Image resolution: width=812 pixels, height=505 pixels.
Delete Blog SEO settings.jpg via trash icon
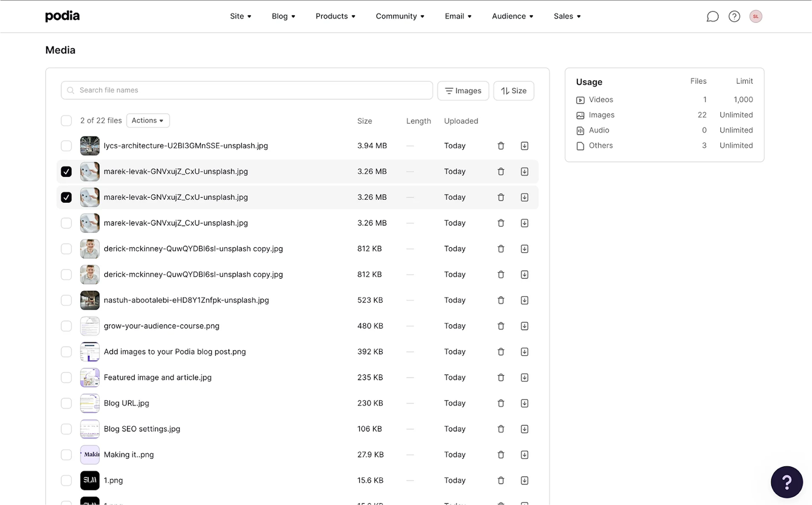tap(501, 429)
